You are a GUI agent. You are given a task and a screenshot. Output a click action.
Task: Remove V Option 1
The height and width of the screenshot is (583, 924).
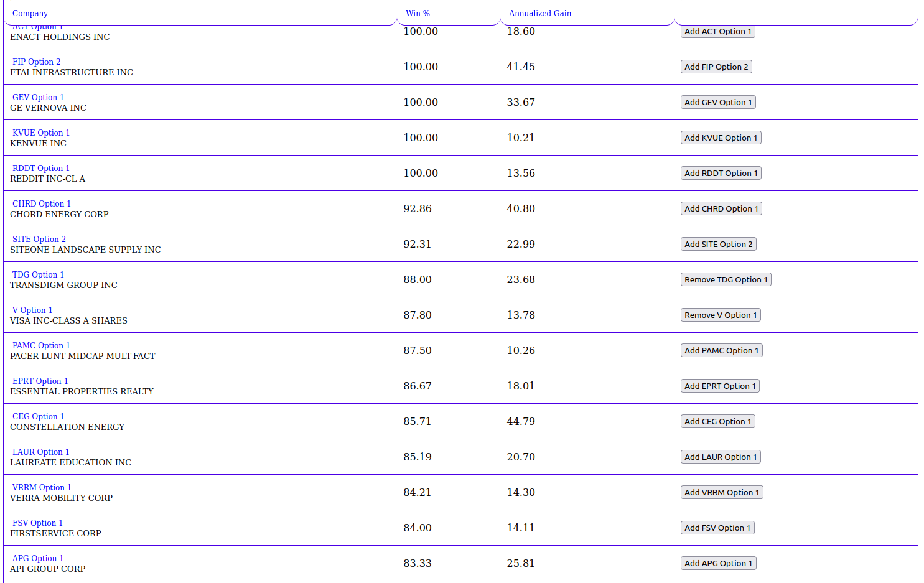[721, 315]
